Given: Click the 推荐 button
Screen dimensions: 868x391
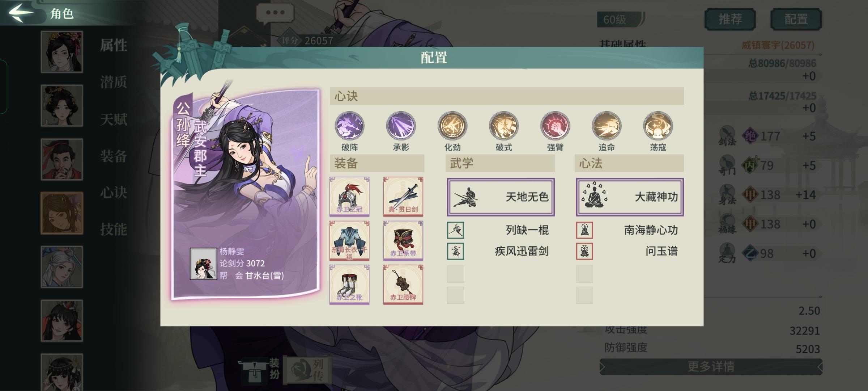Looking at the screenshot, I should point(730,19).
